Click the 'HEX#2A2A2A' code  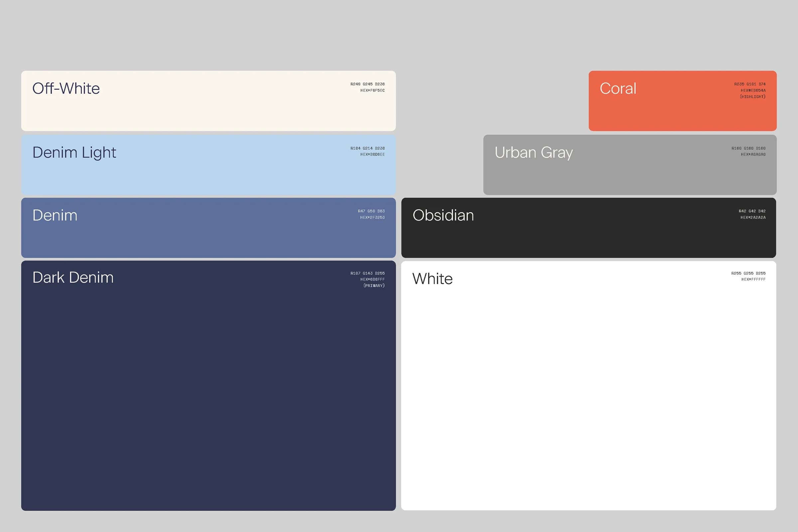click(753, 217)
